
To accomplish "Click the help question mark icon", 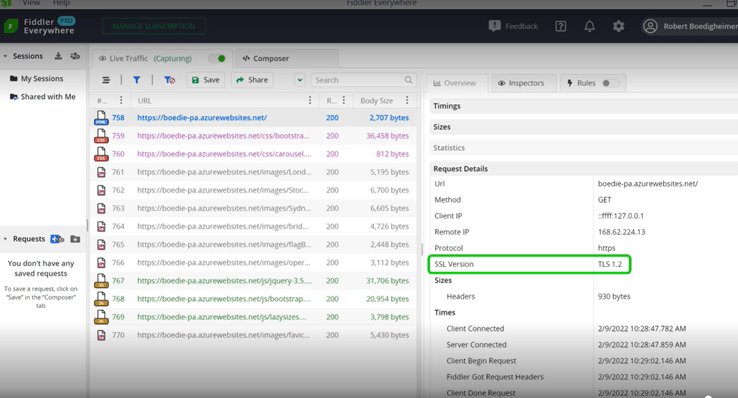I will click(561, 26).
